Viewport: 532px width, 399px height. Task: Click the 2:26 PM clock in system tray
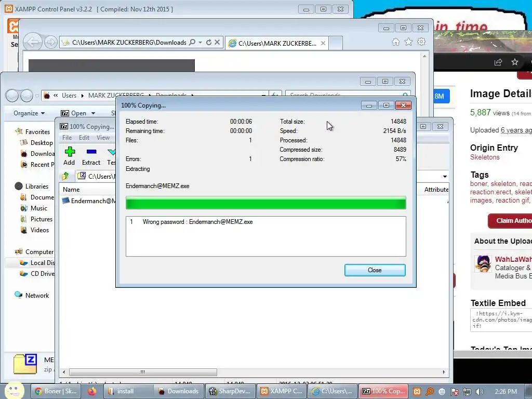[506, 392]
